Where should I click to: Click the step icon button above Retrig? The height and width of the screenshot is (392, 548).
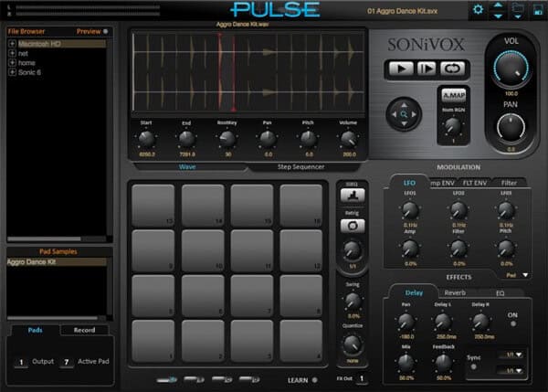(353, 196)
